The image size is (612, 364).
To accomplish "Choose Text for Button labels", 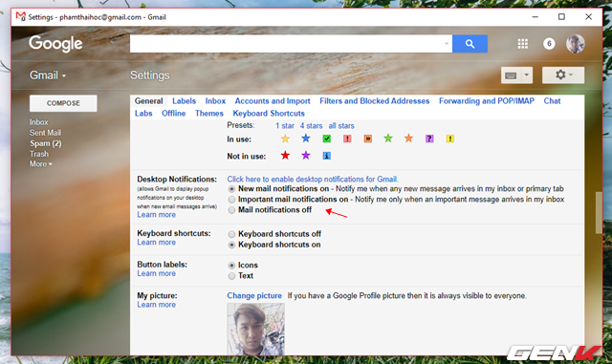I will tap(231, 276).
